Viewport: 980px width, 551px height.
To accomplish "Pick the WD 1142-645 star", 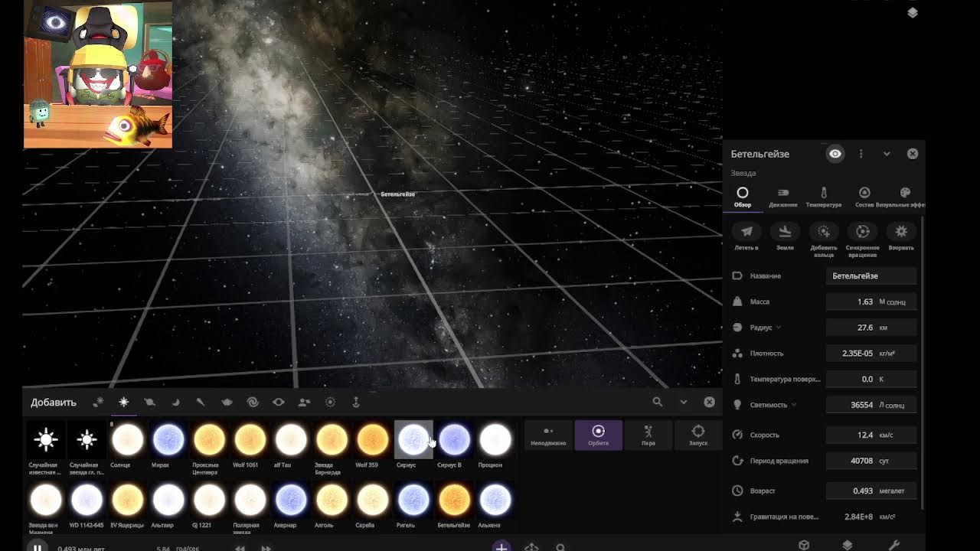I will pos(87,500).
